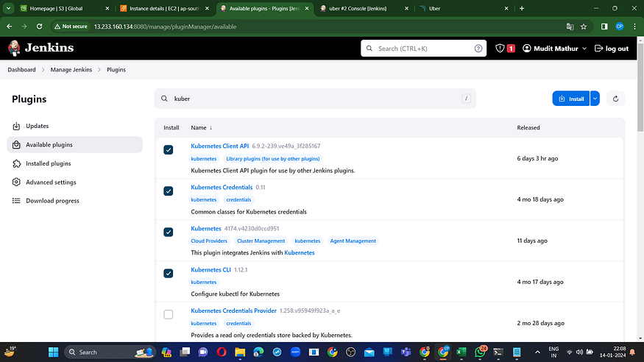Switch to the Instance details EC2 tab

(x=164, y=8)
